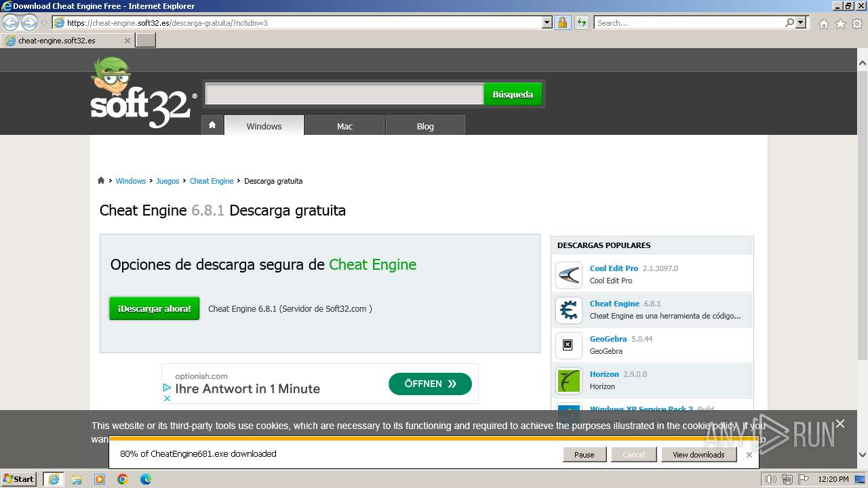This screenshot has width=868, height=488.
Task: Open the Cheat Engine breadcrumb link
Action: pos(212,181)
